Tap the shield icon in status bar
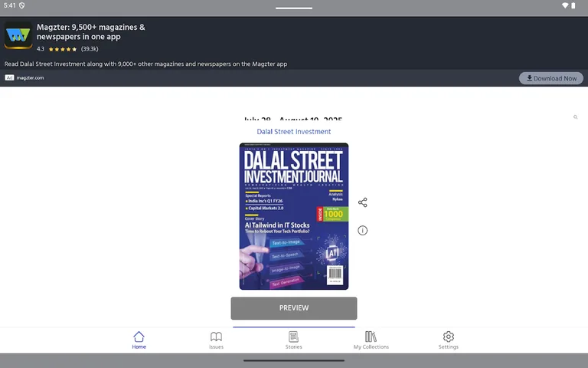 point(22,5)
